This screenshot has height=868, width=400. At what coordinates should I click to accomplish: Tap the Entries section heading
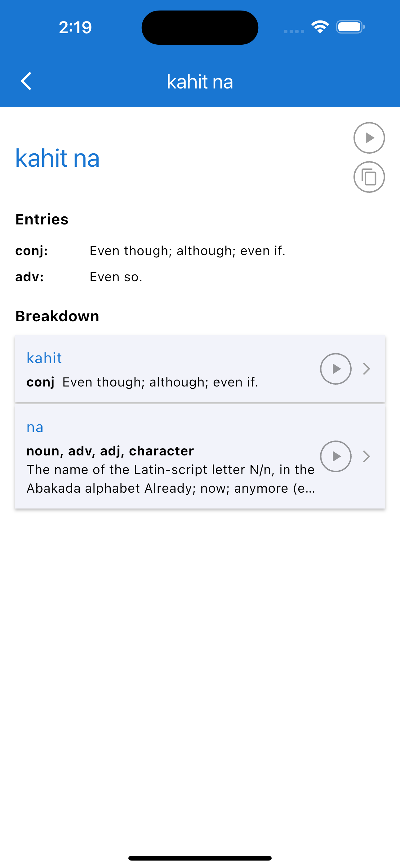tap(42, 219)
